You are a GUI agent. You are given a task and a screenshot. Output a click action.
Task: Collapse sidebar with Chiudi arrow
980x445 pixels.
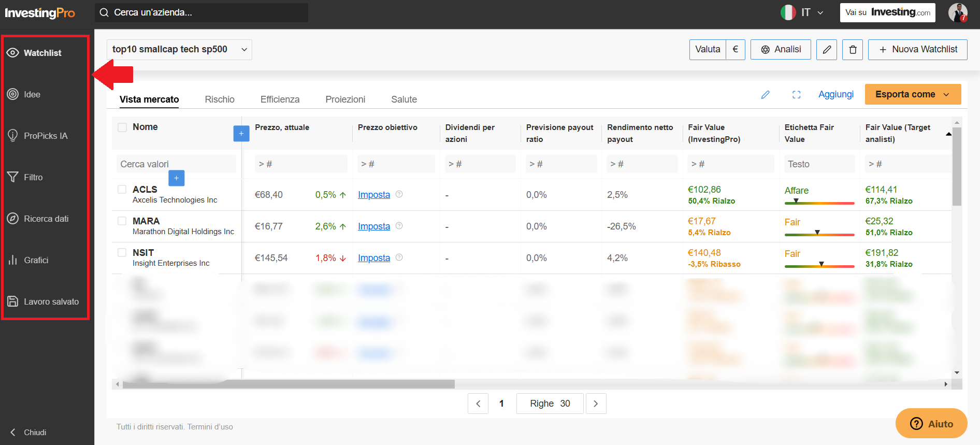coord(13,432)
